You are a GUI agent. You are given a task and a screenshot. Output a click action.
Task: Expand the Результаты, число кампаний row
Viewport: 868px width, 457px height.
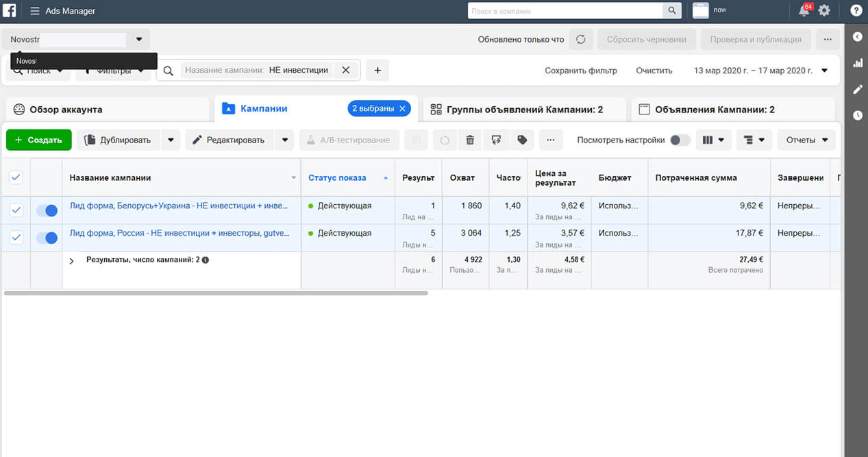[x=72, y=261]
